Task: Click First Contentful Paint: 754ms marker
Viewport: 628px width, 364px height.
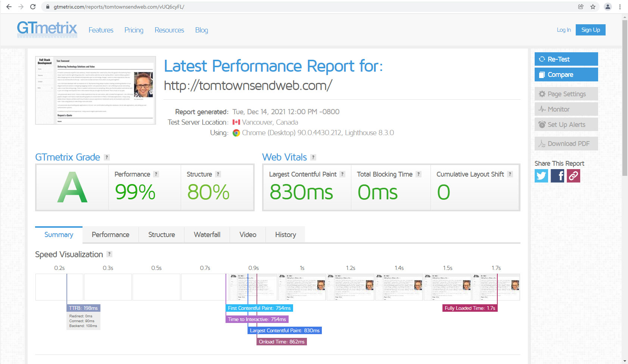Action: tap(259, 308)
